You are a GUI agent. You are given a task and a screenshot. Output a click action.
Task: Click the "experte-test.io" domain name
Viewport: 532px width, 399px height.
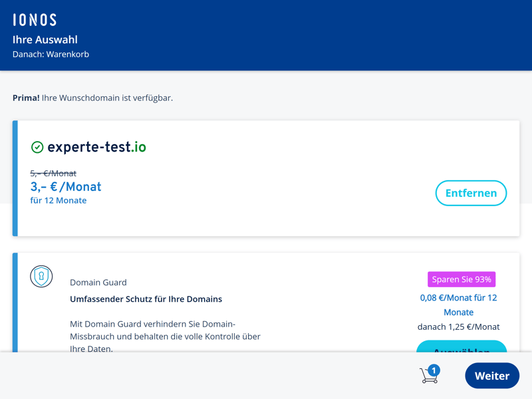[x=96, y=147]
